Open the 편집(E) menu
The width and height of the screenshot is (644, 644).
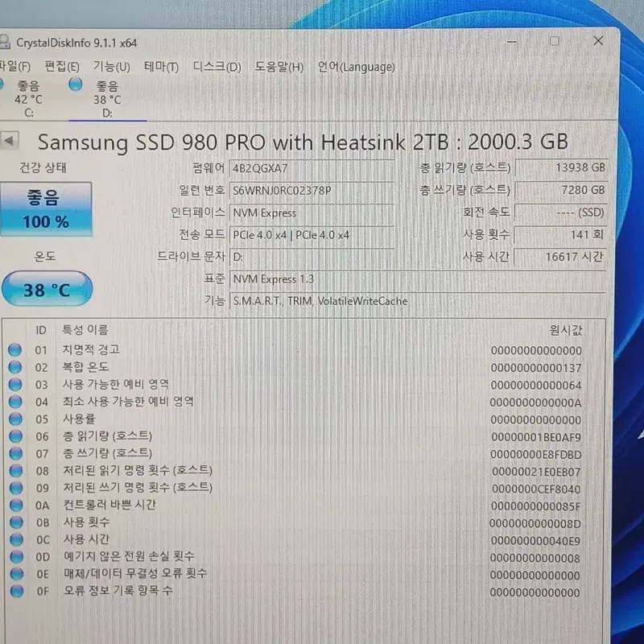point(62,67)
